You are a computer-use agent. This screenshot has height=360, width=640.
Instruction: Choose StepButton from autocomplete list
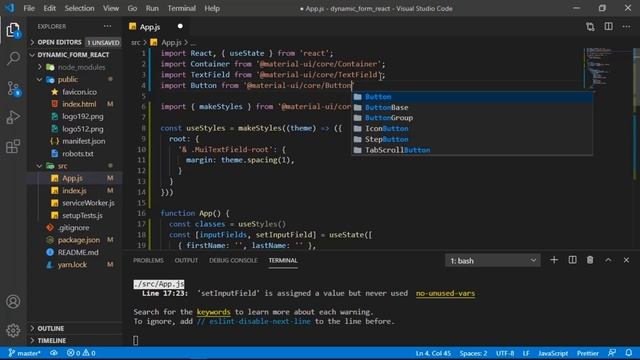coord(473,139)
